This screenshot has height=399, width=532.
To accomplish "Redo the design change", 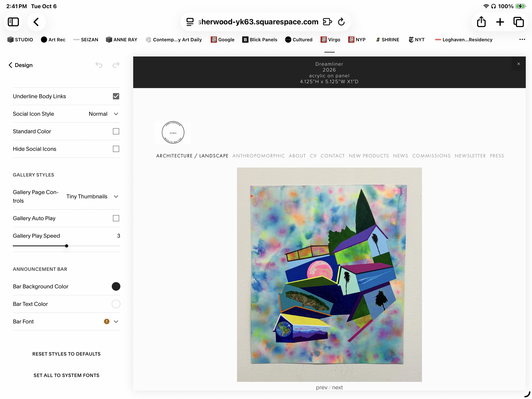I will [116, 65].
